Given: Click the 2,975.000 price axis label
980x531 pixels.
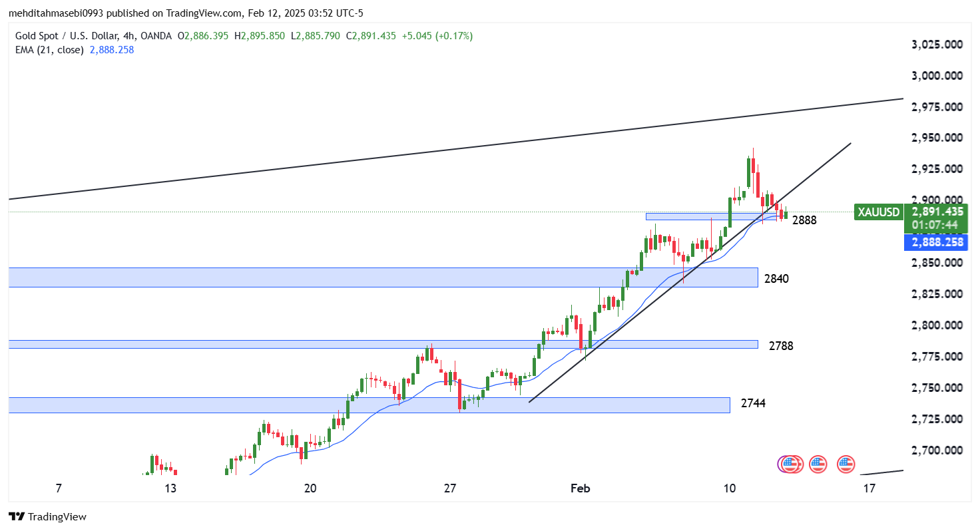Looking at the screenshot, I should [x=937, y=107].
